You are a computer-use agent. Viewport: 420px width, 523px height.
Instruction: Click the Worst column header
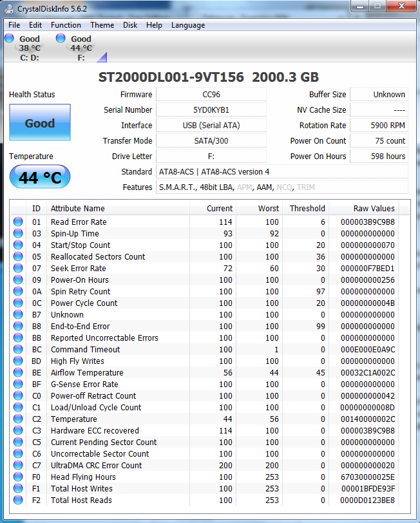click(259, 209)
